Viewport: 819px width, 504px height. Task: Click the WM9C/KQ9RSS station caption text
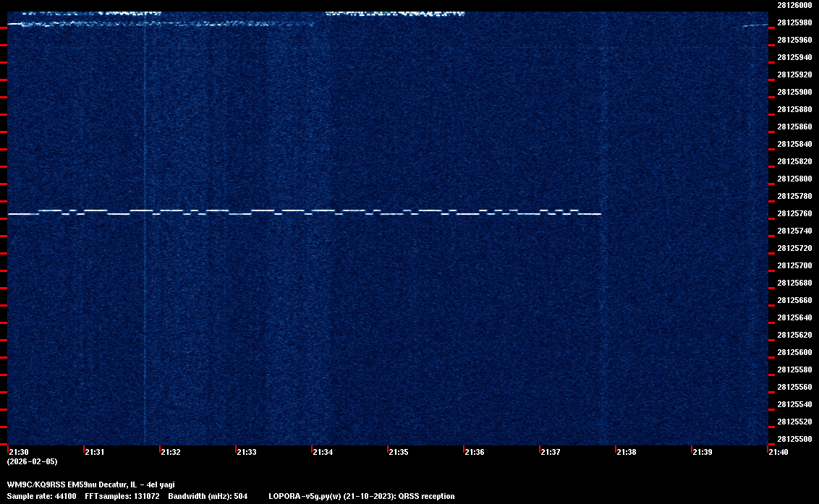click(x=90, y=484)
